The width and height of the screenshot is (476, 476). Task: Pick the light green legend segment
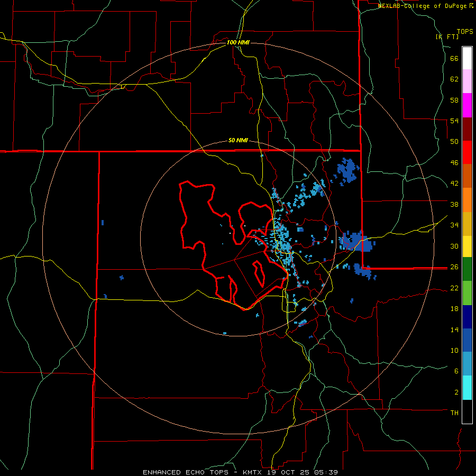click(467, 293)
